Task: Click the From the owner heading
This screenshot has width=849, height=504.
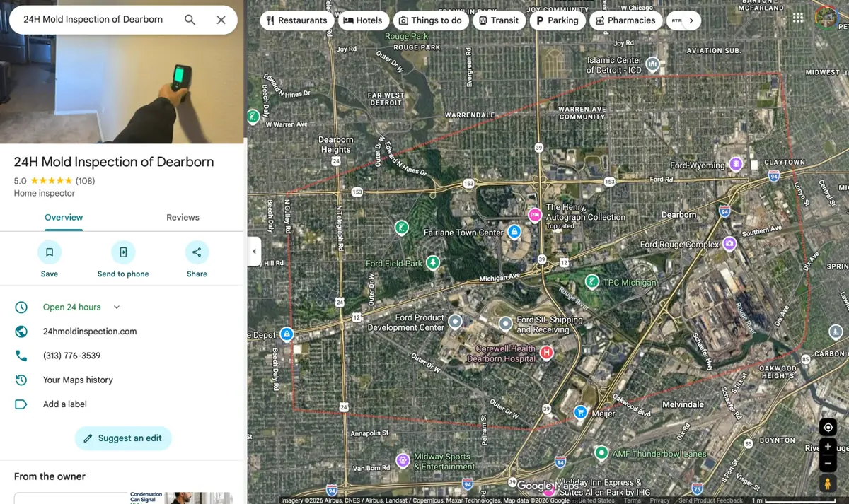Action: [x=50, y=476]
